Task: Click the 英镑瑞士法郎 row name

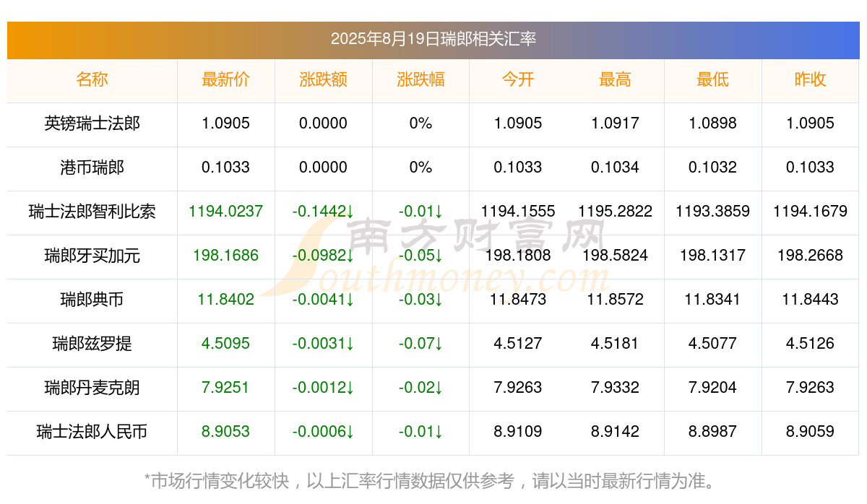Action: [x=92, y=123]
